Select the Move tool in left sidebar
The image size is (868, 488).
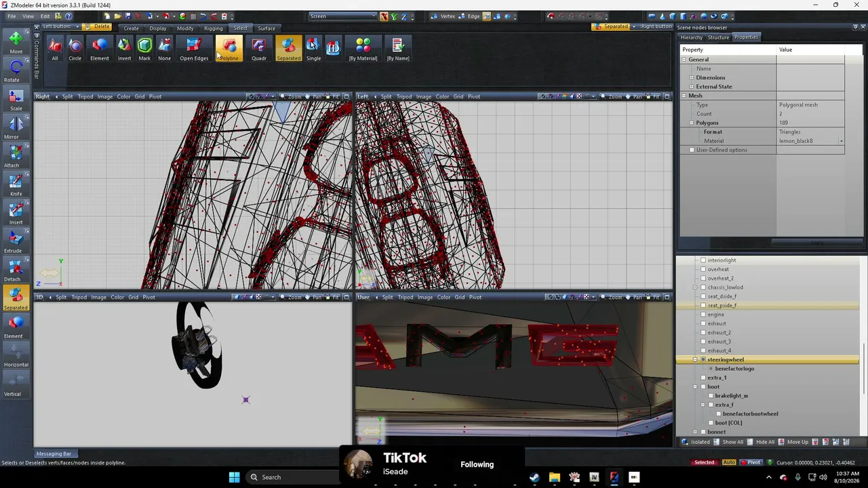click(16, 42)
